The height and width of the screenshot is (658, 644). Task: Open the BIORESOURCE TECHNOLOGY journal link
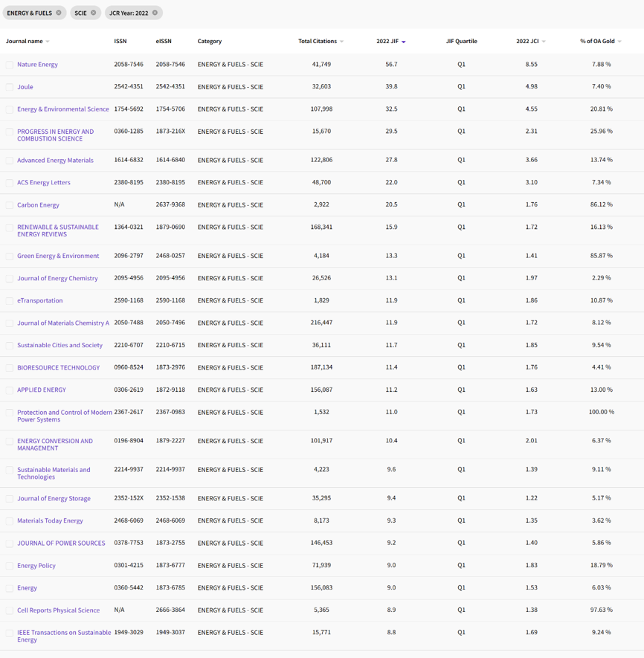point(58,368)
